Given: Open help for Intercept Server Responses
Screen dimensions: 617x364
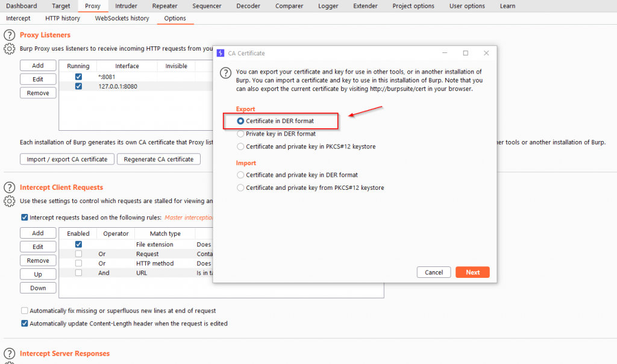Looking at the screenshot, I should click(9, 354).
